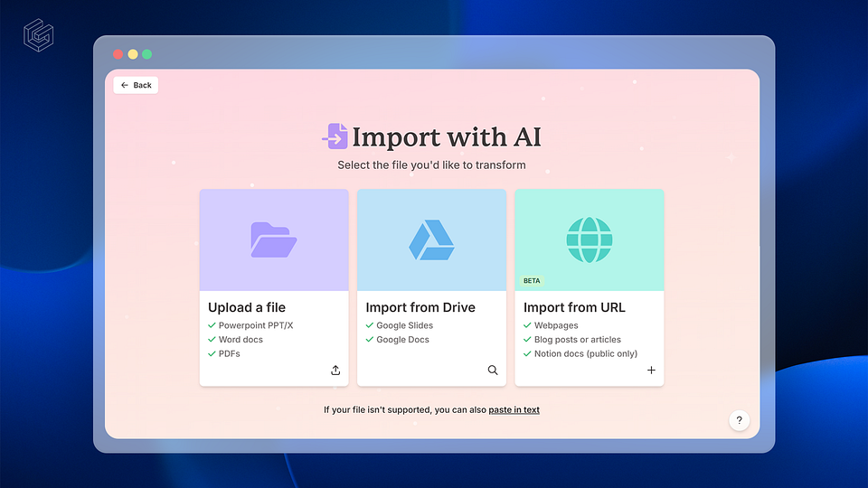This screenshot has width=868, height=488.
Task: Click the green maximize window dot
Action: click(146, 54)
